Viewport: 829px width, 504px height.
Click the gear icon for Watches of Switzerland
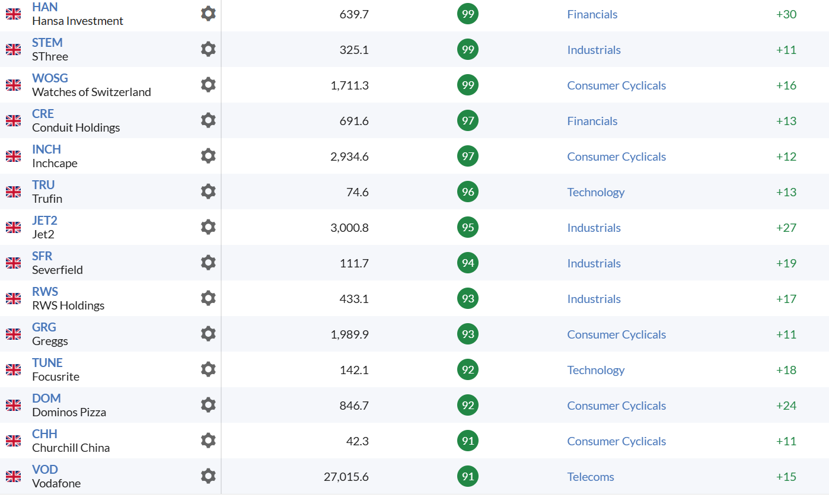[x=208, y=84]
